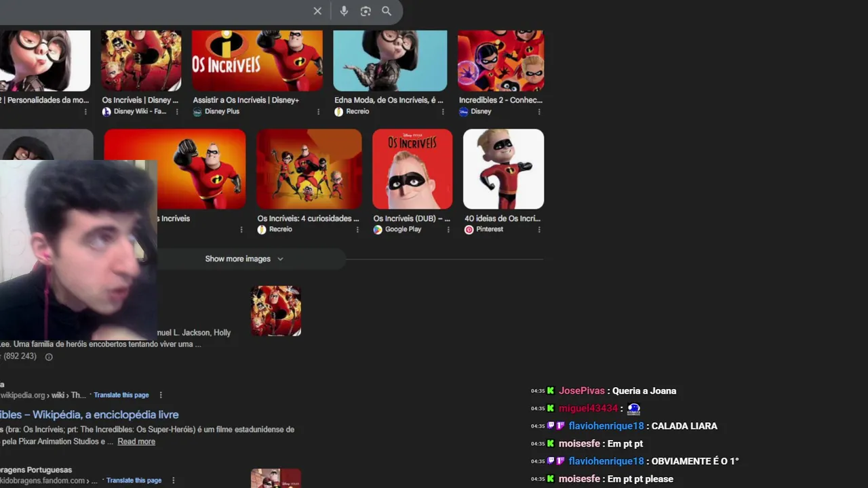868x488 pixels.
Task: Open the Incredibles 2 Disney image
Action: tap(500, 60)
